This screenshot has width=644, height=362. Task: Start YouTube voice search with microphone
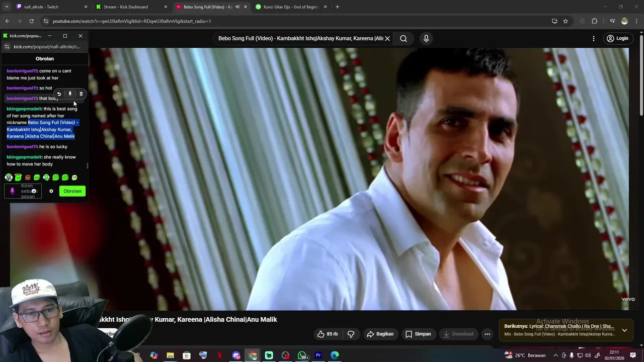(x=426, y=38)
